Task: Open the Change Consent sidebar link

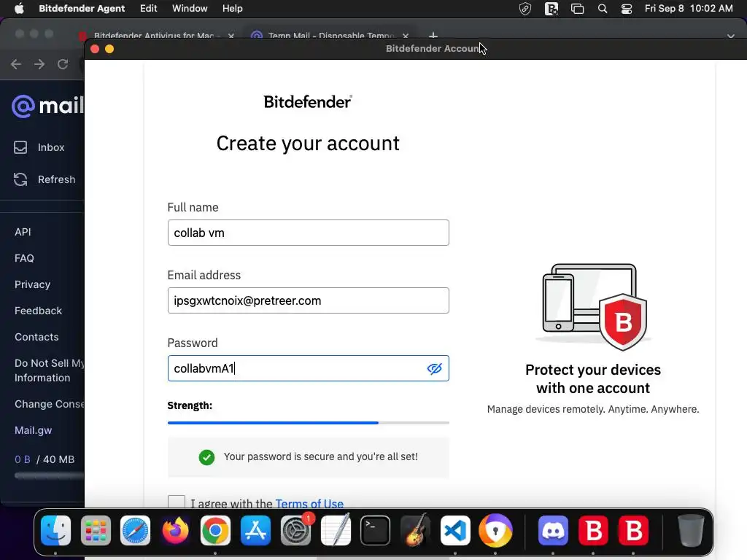Action: pyautogui.click(x=49, y=404)
